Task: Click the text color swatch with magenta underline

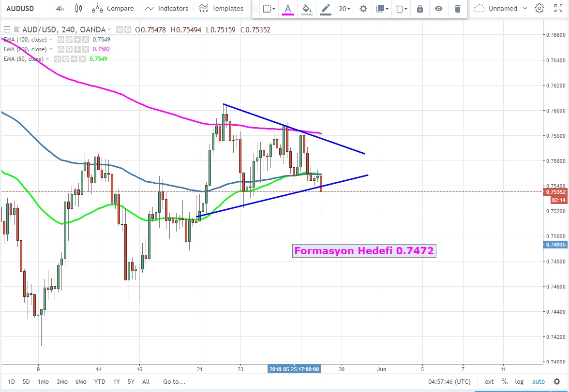Action: [x=288, y=9]
